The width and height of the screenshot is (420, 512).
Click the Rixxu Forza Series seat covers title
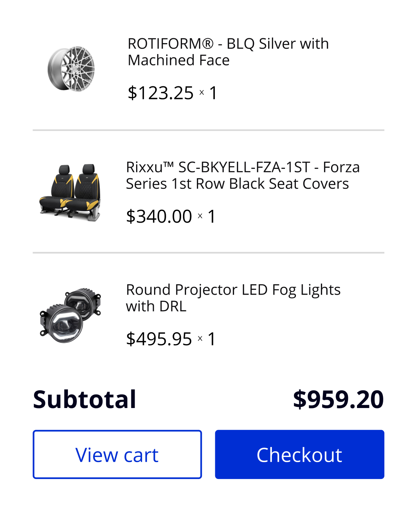243,175
